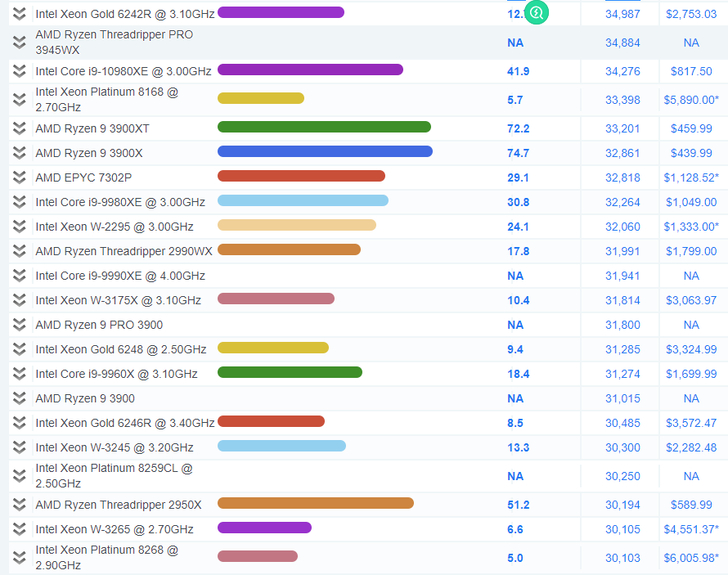Expand the AMD EPYC 7302P row
Image resolution: width=728 pixels, height=575 pixels.
[19, 177]
